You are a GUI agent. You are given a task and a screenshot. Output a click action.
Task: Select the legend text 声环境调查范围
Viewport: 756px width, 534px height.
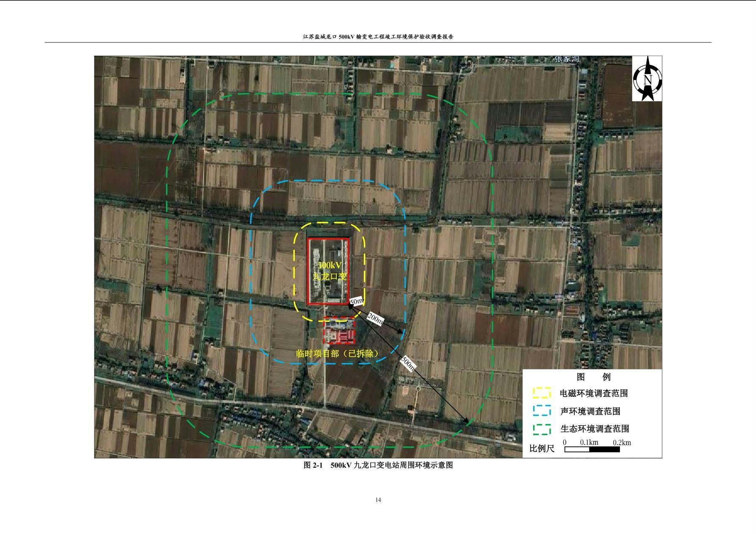(590, 411)
